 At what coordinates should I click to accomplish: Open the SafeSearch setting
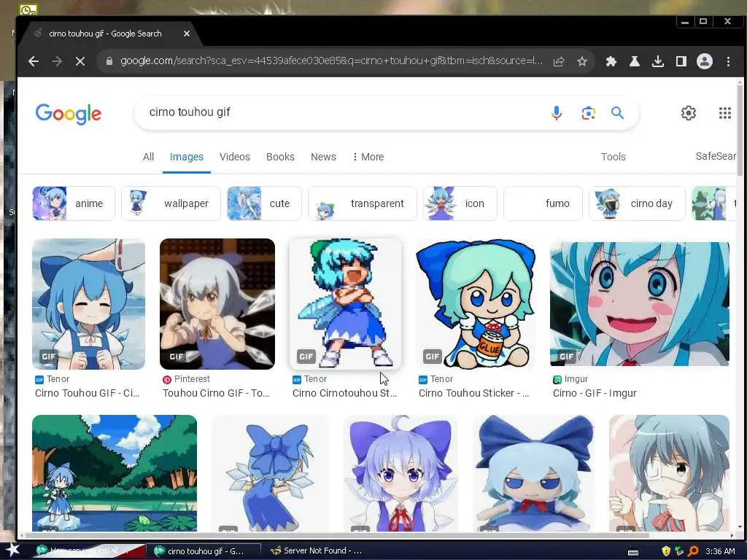[716, 156]
